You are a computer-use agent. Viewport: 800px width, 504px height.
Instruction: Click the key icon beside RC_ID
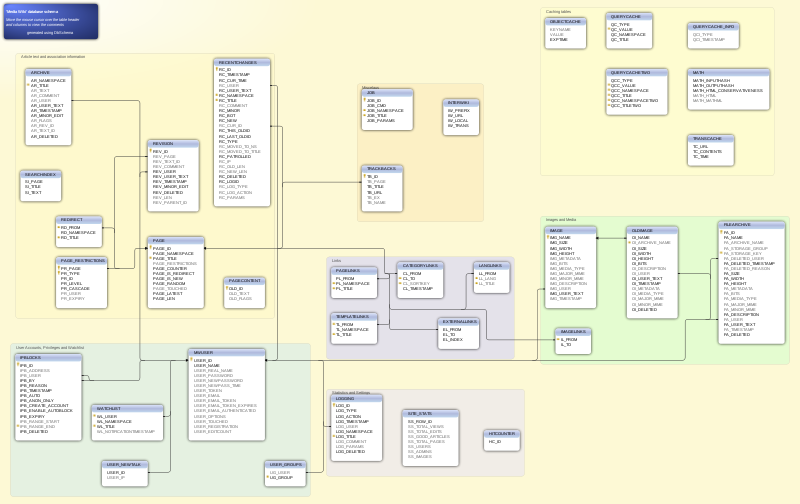[217, 69]
